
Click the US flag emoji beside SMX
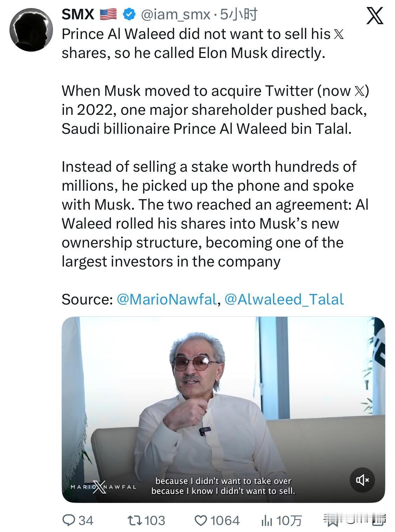(108, 14)
